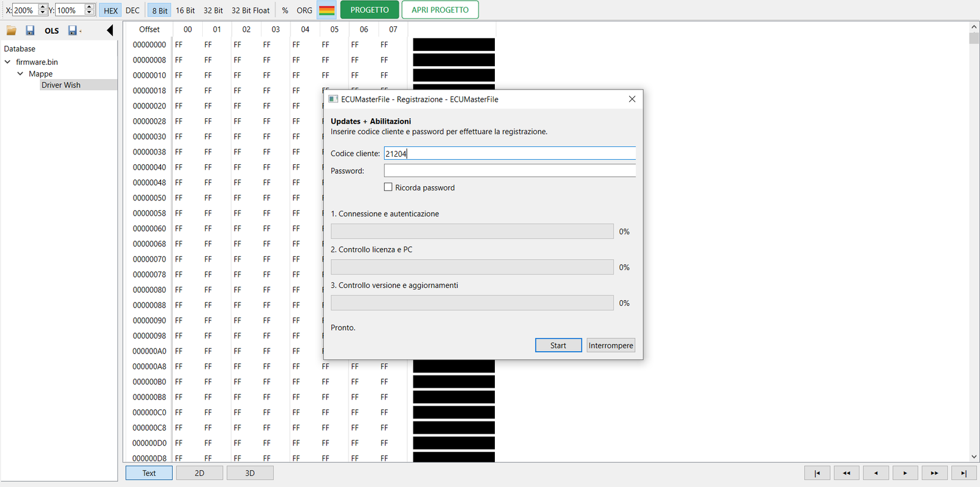Collapse the firmware.bin tree node
Image resolution: width=980 pixels, height=487 pixels.
[7, 62]
